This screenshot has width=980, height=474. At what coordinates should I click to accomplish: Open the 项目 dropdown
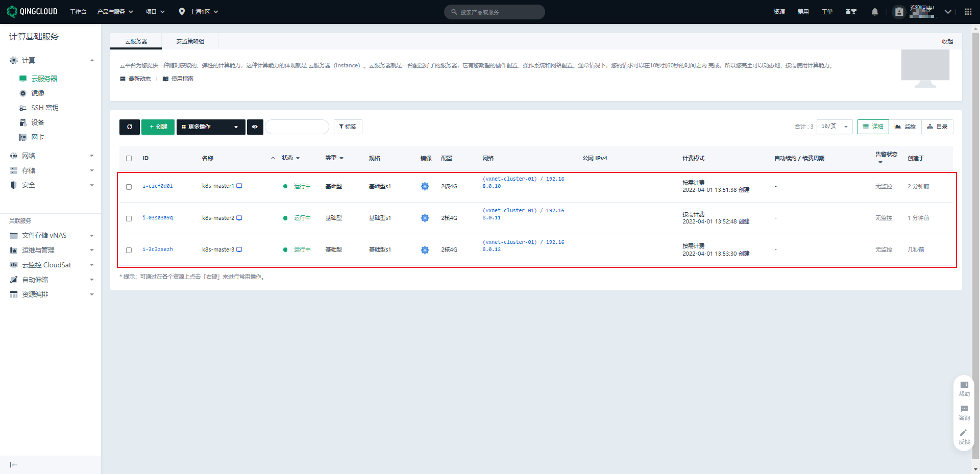pyautogui.click(x=155, y=12)
